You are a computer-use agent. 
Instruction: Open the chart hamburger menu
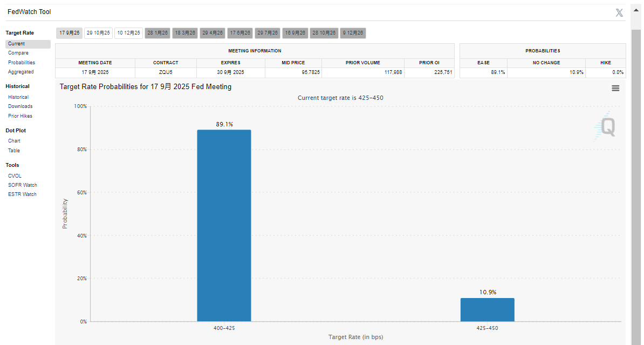615,88
